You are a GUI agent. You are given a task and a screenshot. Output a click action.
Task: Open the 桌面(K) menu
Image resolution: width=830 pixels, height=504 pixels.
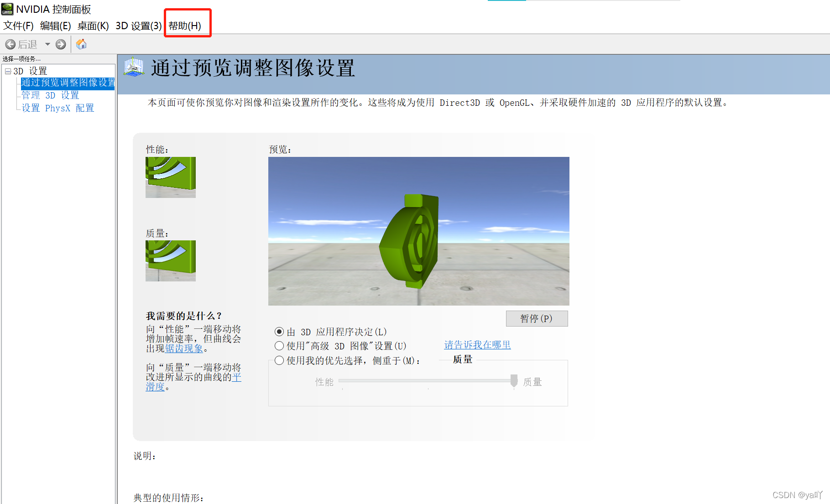pyautogui.click(x=93, y=26)
